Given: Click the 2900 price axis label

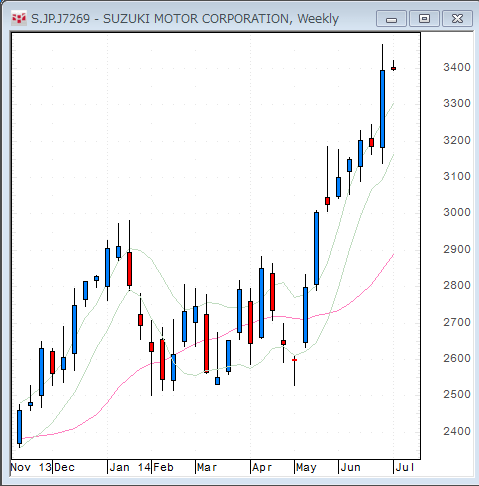Looking at the screenshot, I should click(457, 249).
